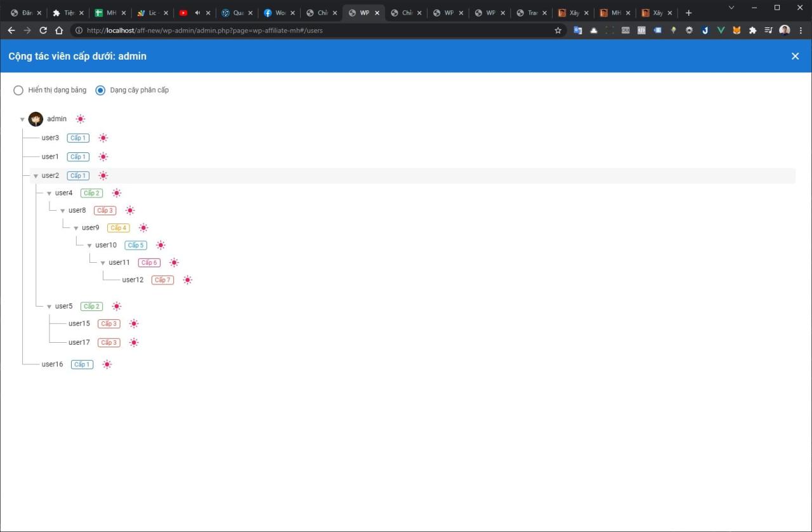
Task: Collapse the admin root tree node
Action: tap(22, 119)
